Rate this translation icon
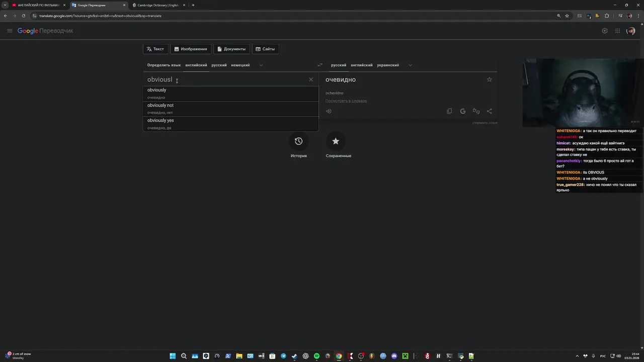644x362 pixels. pyautogui.click(x=476, y=111)
